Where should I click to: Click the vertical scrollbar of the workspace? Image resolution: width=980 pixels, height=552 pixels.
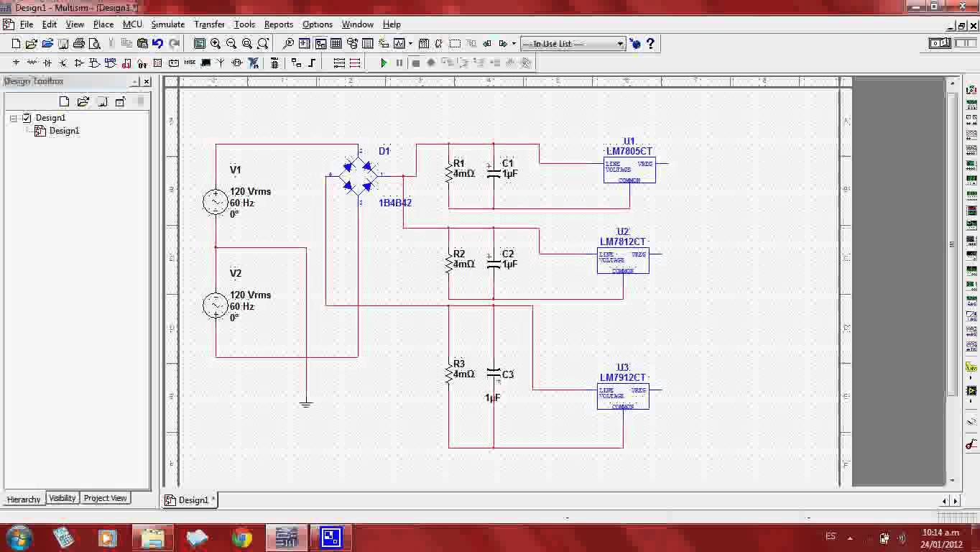953,244
